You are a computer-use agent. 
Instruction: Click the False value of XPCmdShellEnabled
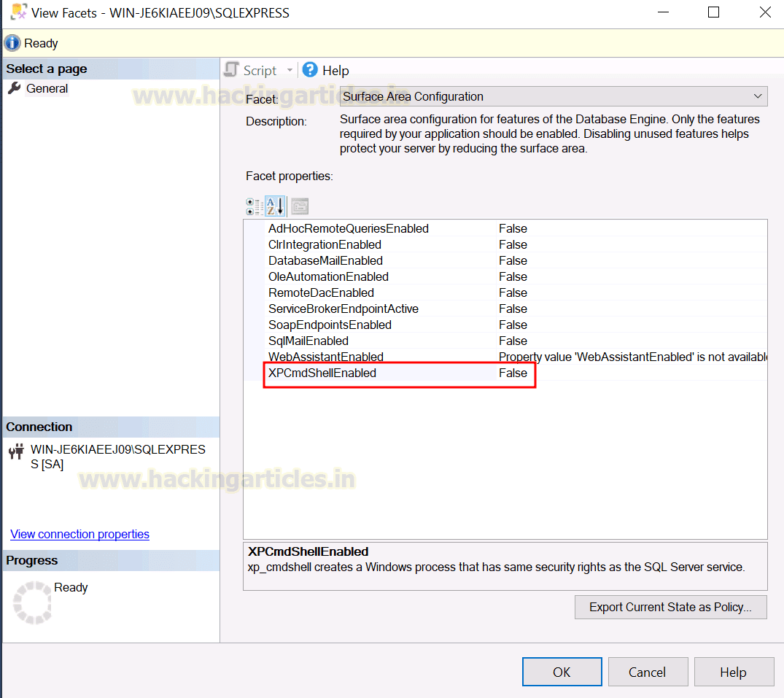click(513, 373)
